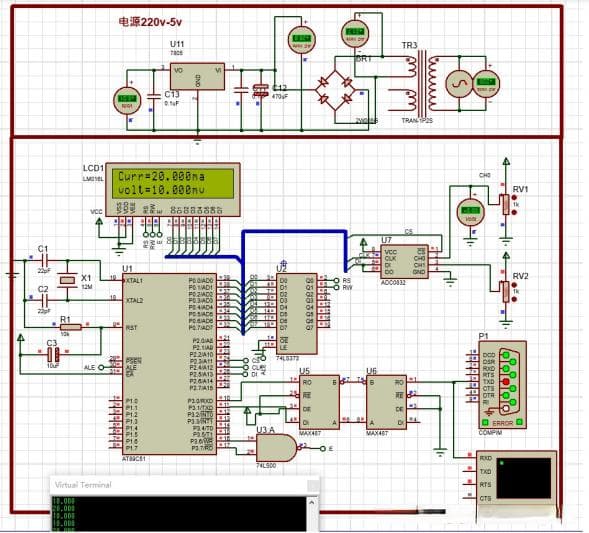
Task: Click RV1 upper red adjust dot
Action: [514, 198]
